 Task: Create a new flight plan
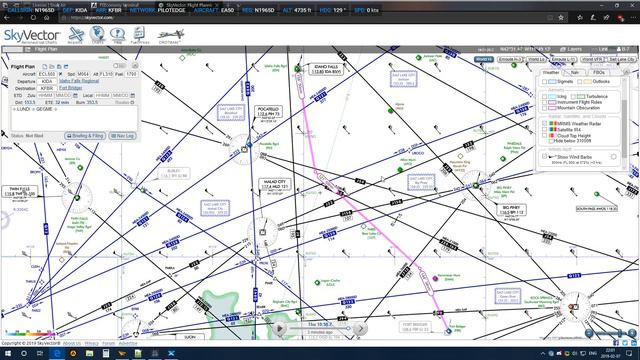(44, 67)
